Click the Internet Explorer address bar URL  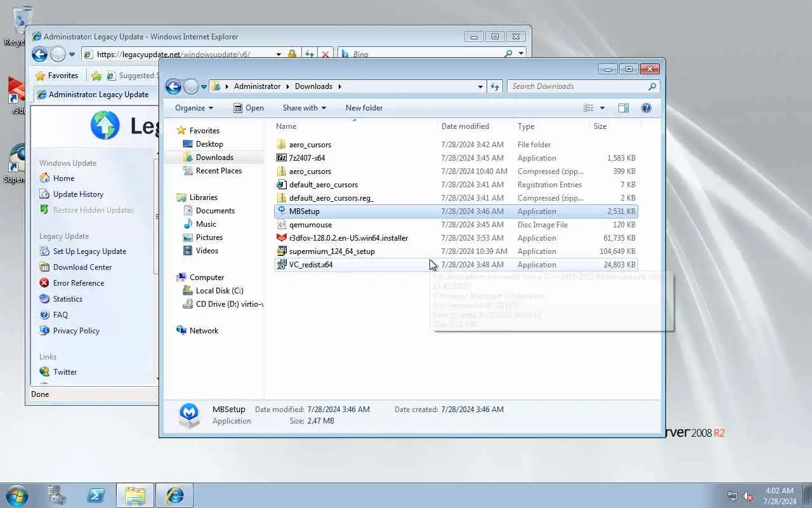(x=173, y=55)
